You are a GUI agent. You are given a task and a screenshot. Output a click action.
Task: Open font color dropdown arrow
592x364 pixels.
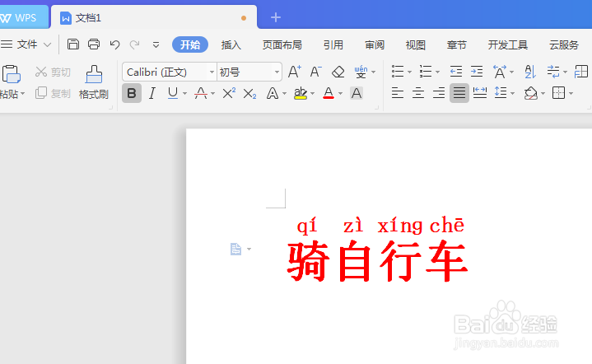[x=341, y=93]
